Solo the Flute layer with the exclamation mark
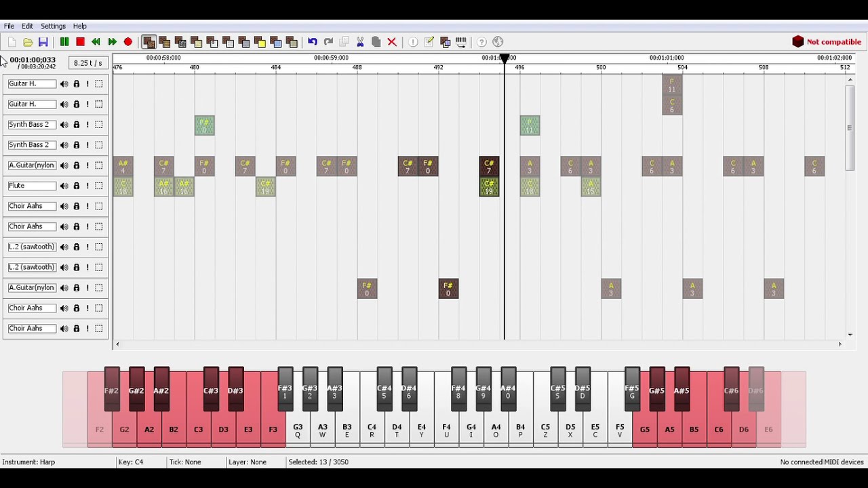Screen dimensions: 868x488 tap(87, 186)
